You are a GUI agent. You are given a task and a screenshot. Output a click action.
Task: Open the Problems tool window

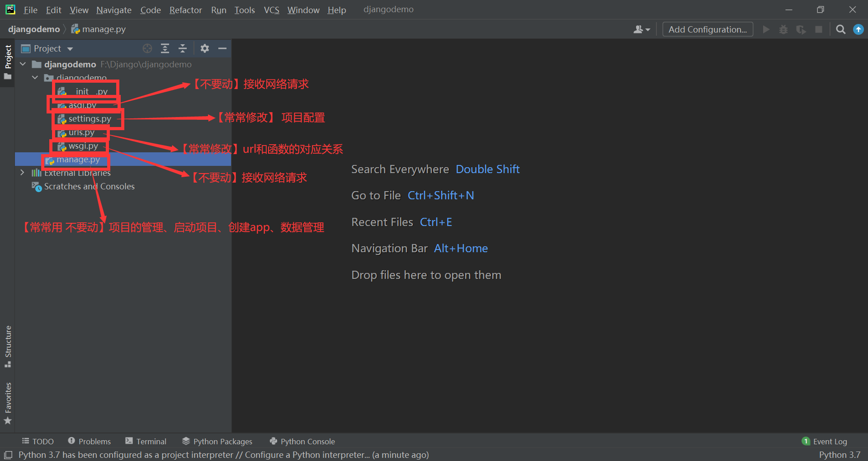[x=90, y=441]
